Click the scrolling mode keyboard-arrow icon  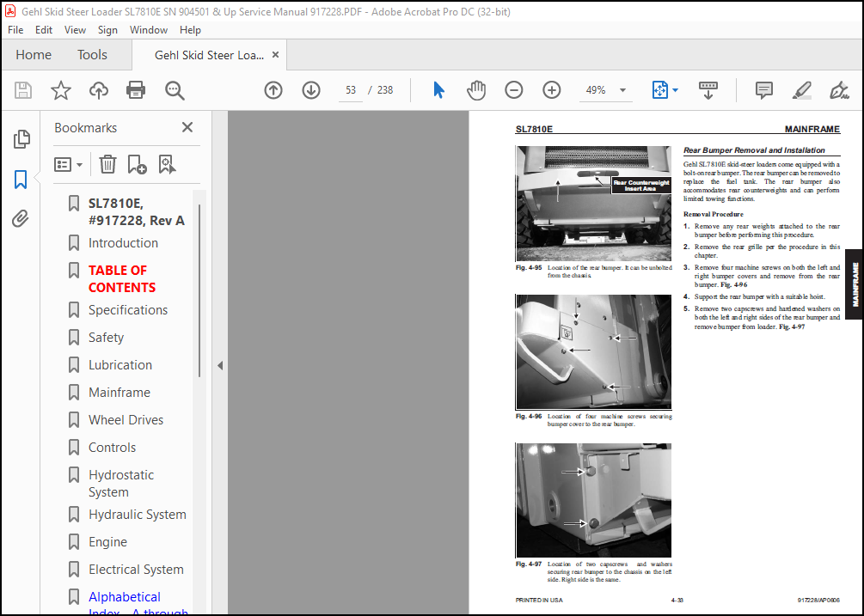(708, 89)
